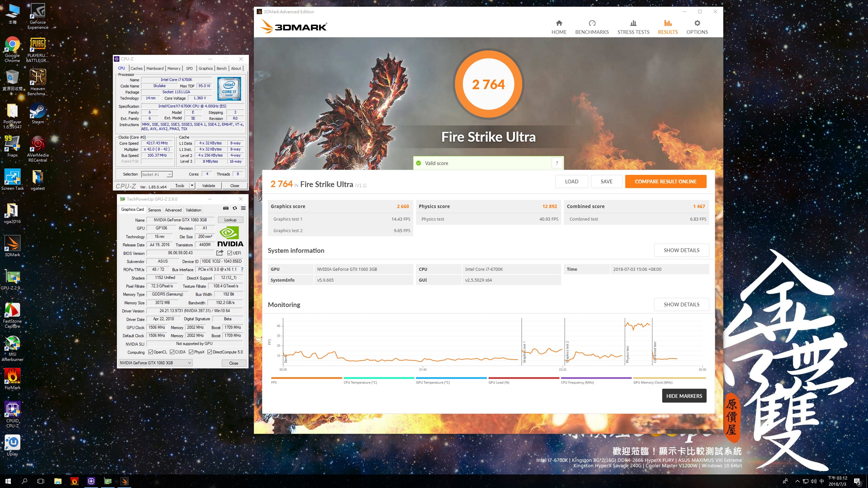This screenshot has height=488, width=868.
Task: Toggle the OpenCL checkbox
Action: tap(151, 352)
